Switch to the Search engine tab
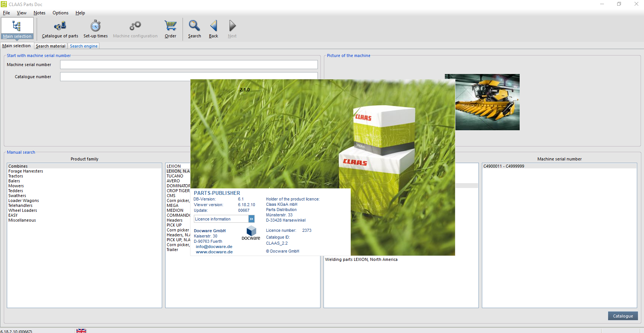Viewport: 644px width, 333px height. (x=84, y=46)
